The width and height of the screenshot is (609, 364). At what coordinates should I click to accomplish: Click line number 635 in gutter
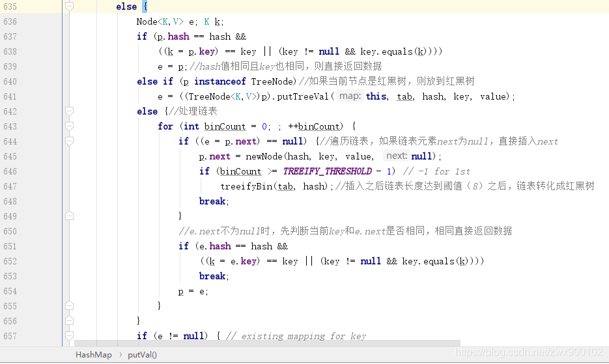click(10, 7)
